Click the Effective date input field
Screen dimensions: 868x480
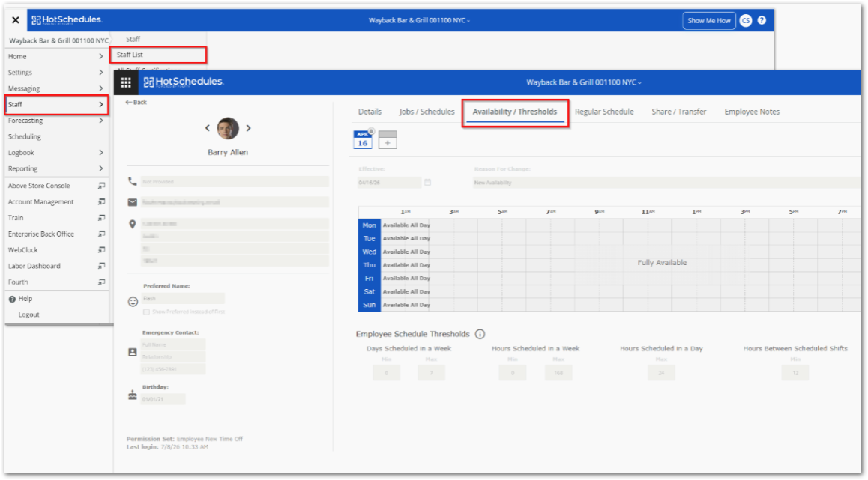coord(389,183)
